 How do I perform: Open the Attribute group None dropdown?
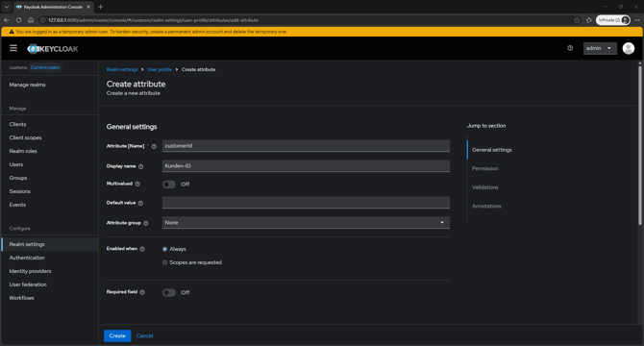306,222
